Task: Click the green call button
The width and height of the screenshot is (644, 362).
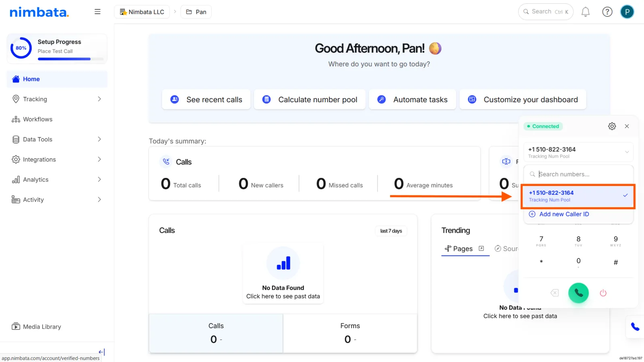Action: (x=578, y=293)
